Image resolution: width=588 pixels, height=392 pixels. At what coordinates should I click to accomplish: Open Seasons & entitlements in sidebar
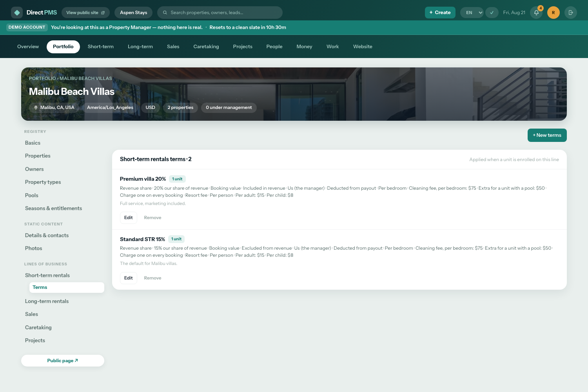pos(54,209)
